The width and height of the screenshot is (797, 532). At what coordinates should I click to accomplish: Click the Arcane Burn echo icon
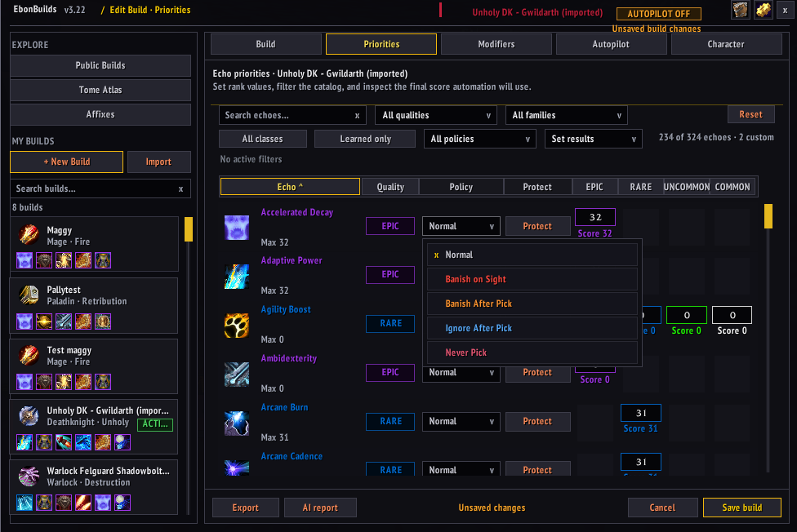pyautogui.click(x=237, y=423)
